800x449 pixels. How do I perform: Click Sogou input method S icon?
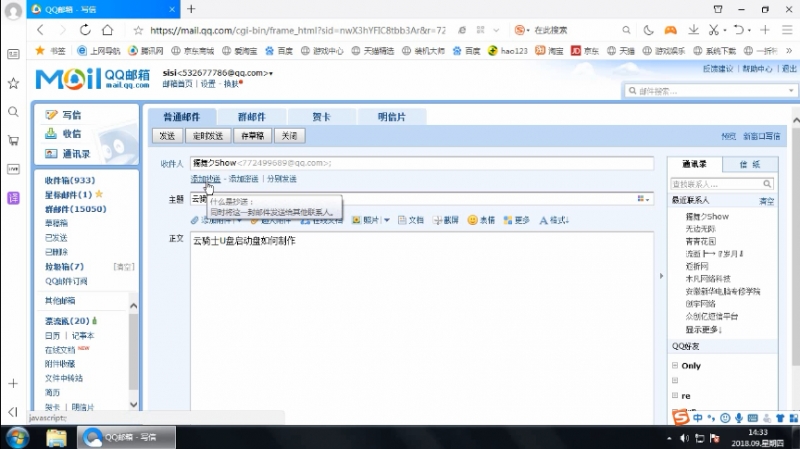pos(680,417)
